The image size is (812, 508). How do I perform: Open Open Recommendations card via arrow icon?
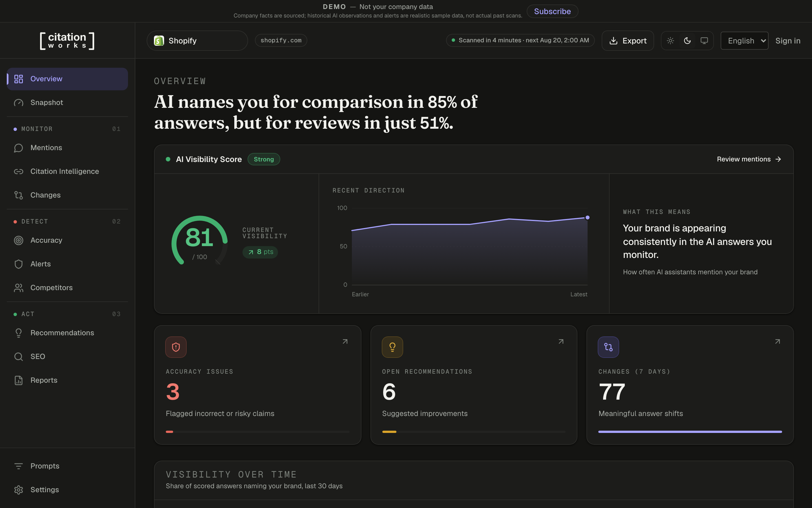click(561, 342)
